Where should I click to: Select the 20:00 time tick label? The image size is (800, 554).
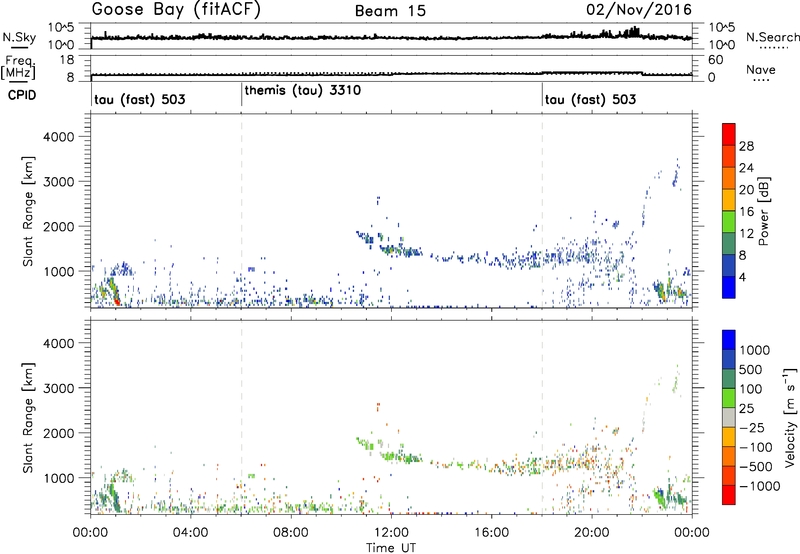tap(592, 533)
